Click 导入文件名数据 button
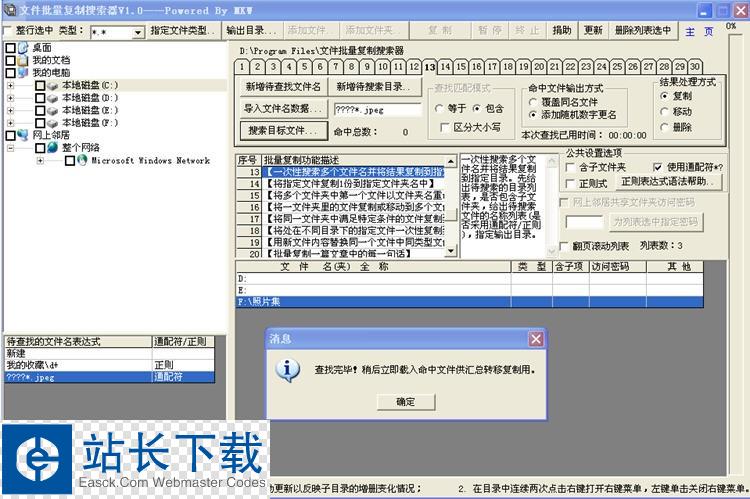 click(x=283, y=109)
